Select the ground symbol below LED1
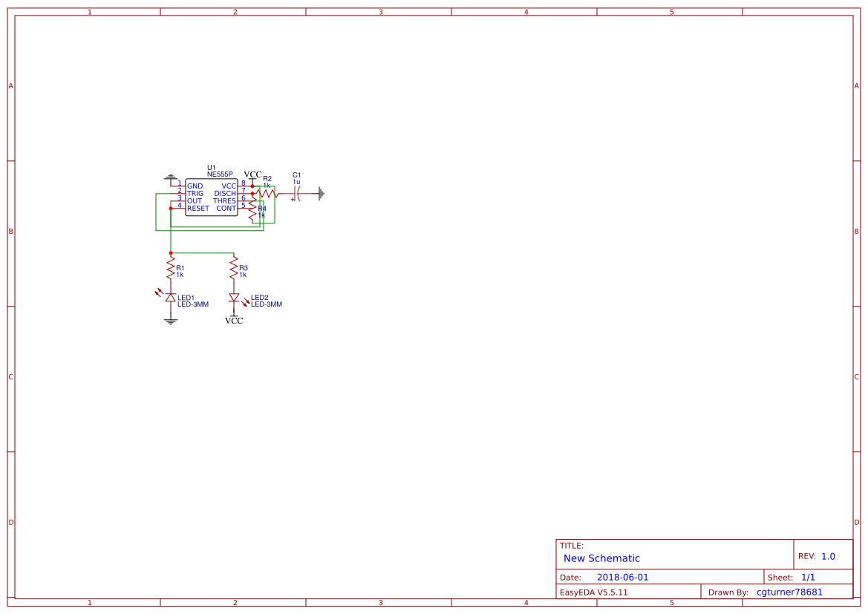The image size is (868, 614). coord(171,321)
